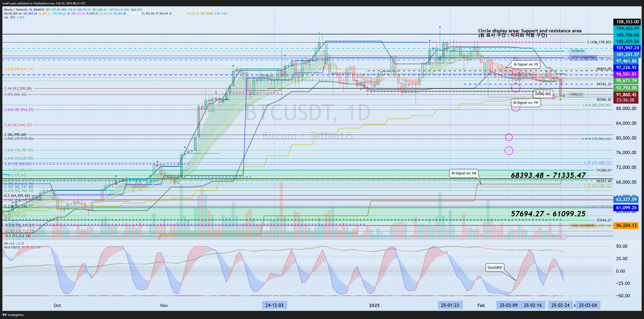Click the M-Signal on 1W callout
The width and height of the screenshot is (644, 319).
coord(526,103)
